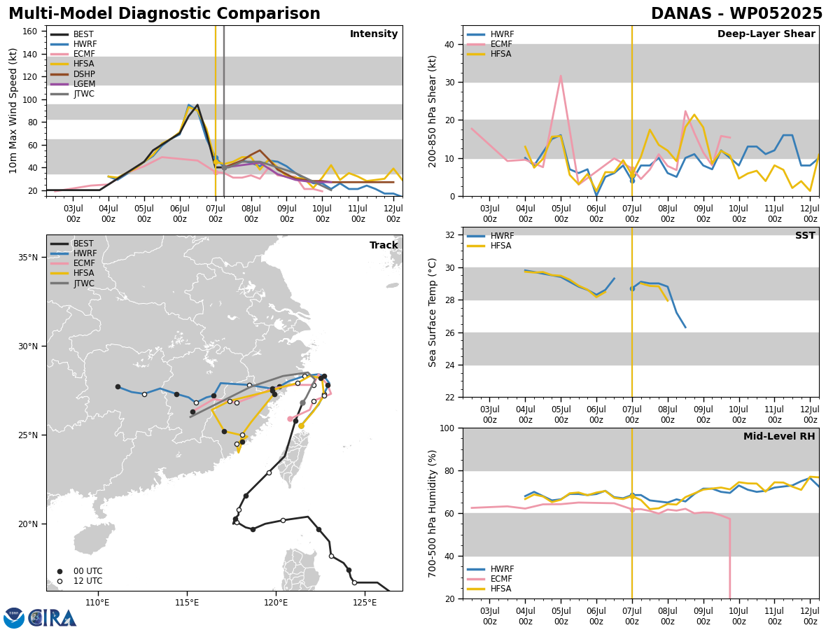Click the 00 UTC filled marker legend

[x=79, y=571]
